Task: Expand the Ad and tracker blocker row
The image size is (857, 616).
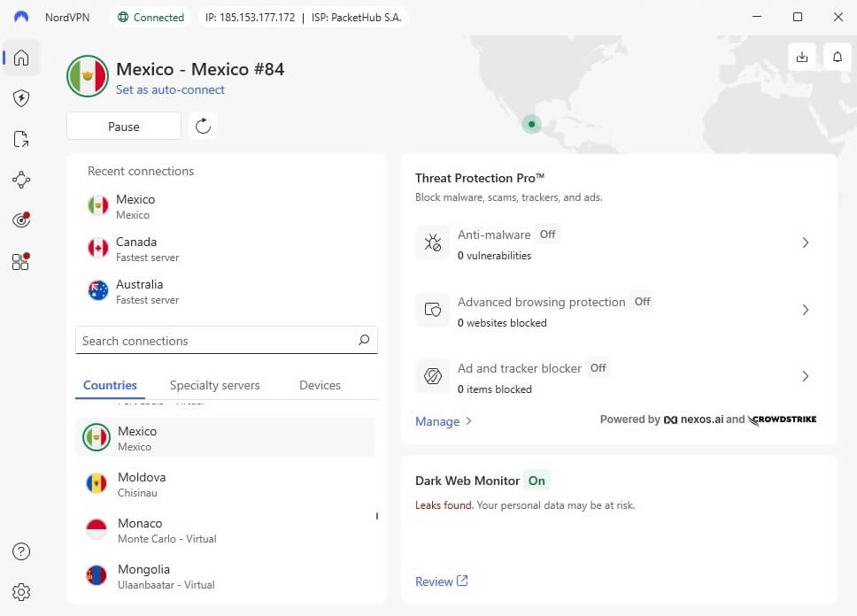Action: pos(806,376)
